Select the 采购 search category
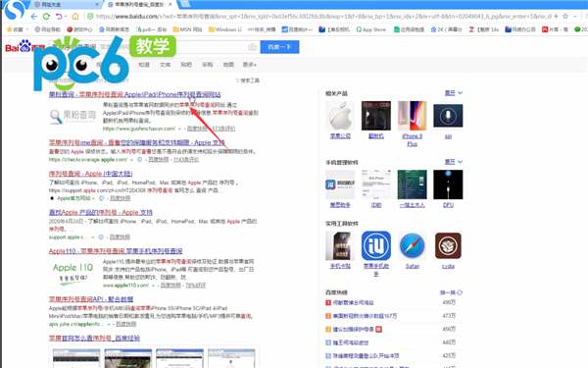588x368 pixels. click(x=207, y=65)
